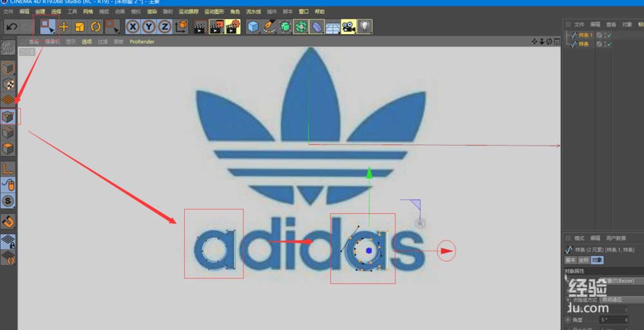The image size is (644, 330).
Task: Click the Planar Workplane icon
Action: (x=8, y=258)
